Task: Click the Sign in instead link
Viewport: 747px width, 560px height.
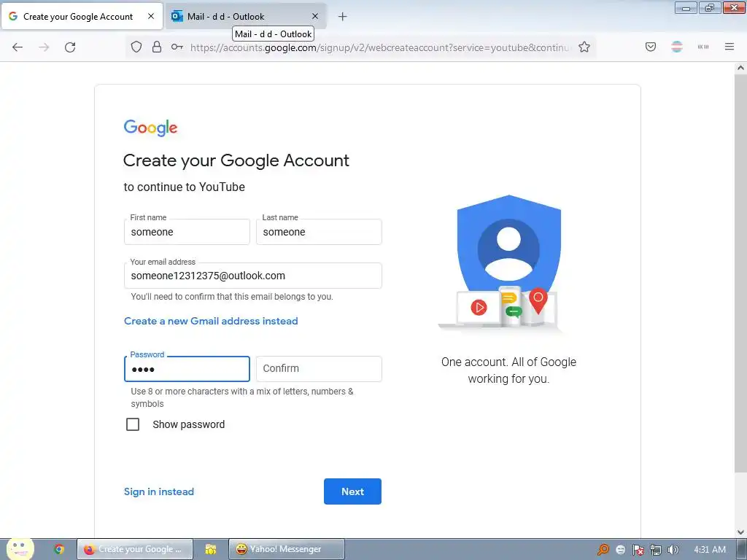Action: pyautogui.click(x=158, y=491)
